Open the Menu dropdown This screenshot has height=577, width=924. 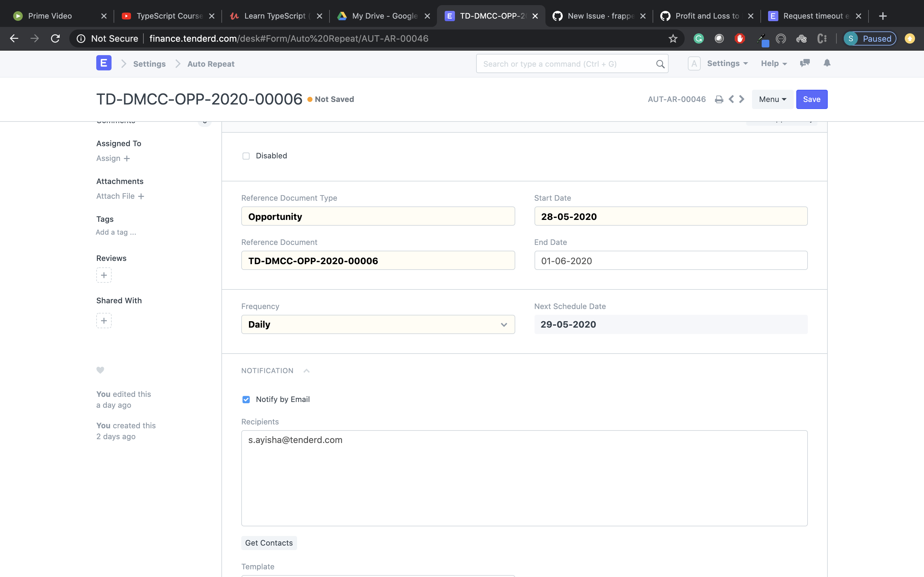pos(772,99)
